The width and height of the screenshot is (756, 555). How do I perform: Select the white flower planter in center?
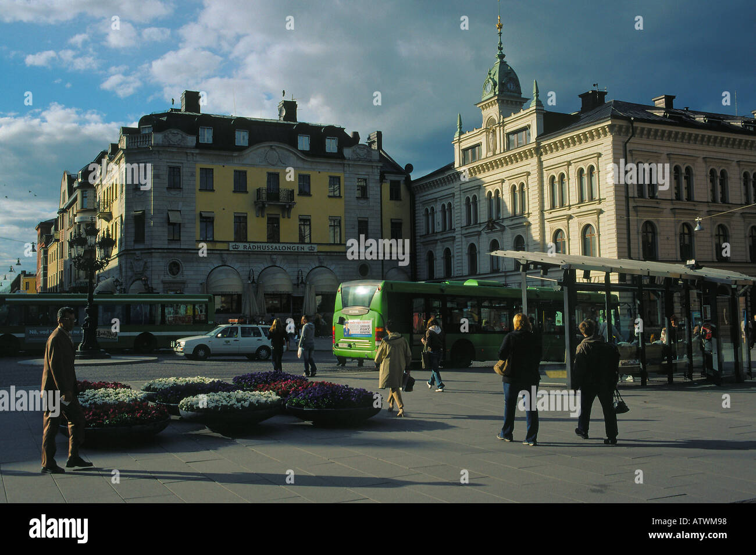230,411
